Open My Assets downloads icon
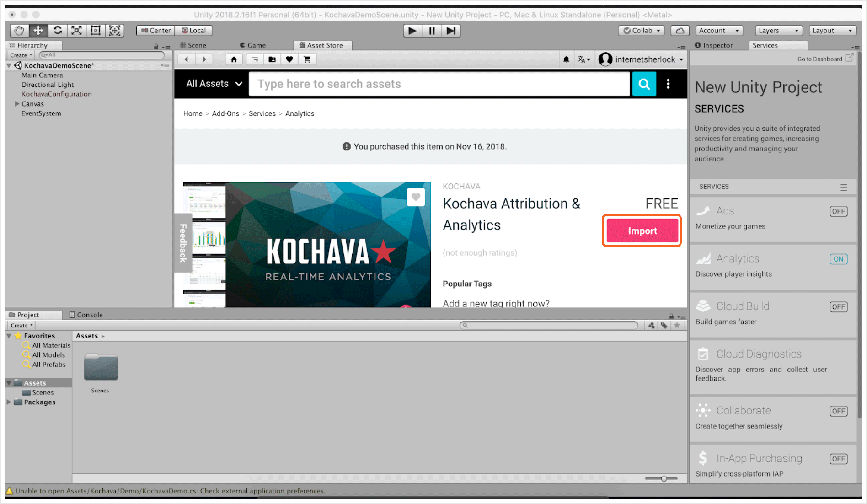The height and width of the screenshot is (504, 867). click(x=272, y=59)
